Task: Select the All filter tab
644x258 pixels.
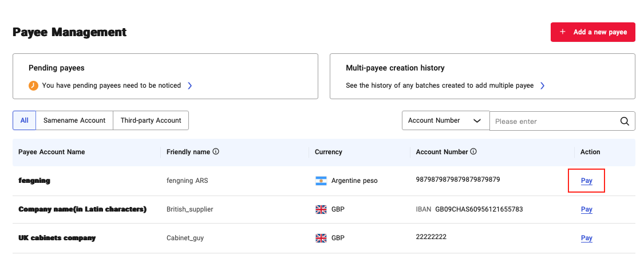Action: tap(24, 120)
